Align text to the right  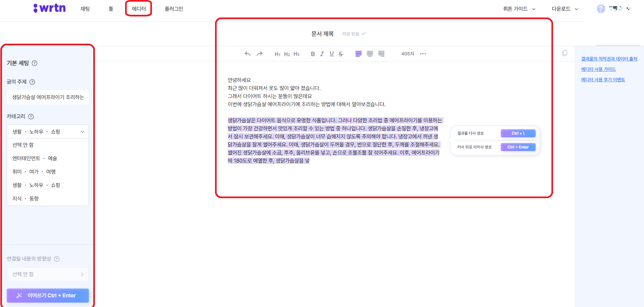(x=381, y=54)
